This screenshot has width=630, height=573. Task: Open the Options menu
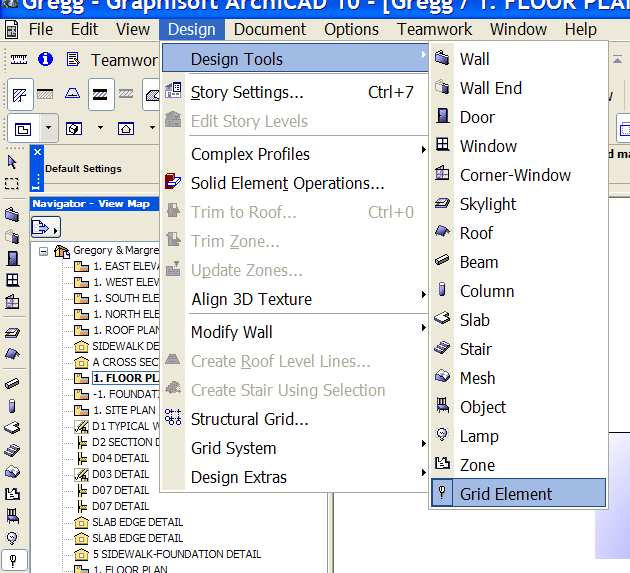351,29
